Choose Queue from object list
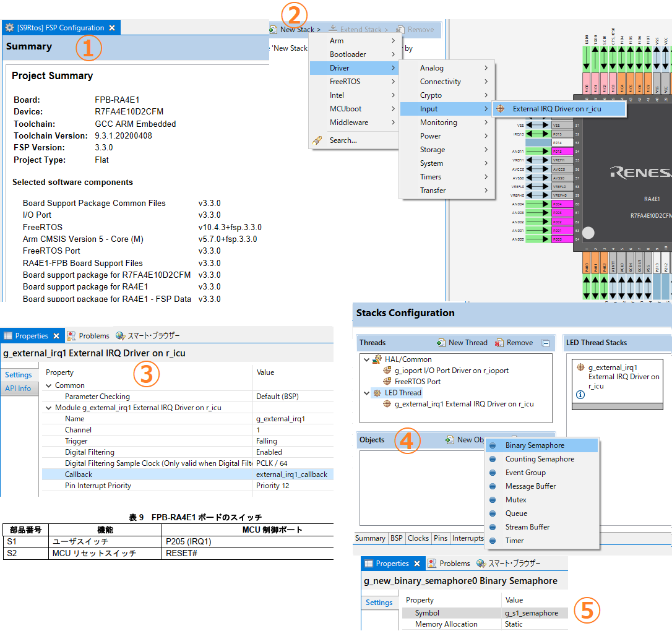672x631 pixels. pos(541,513)
